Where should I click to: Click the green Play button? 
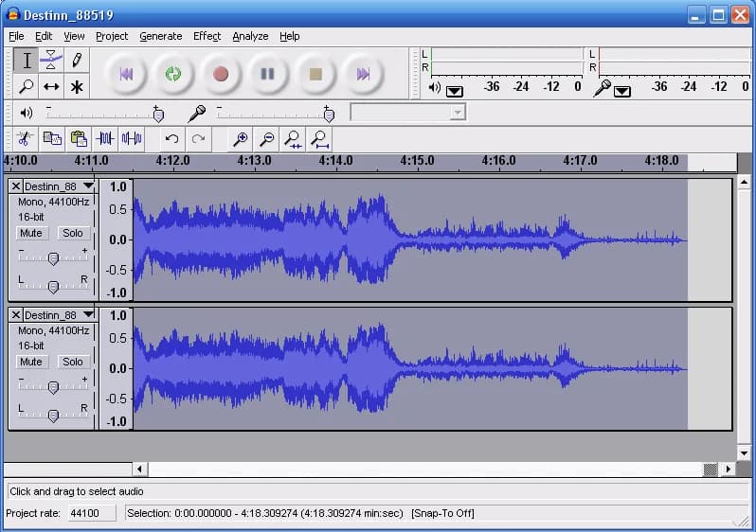coord(173,74)
